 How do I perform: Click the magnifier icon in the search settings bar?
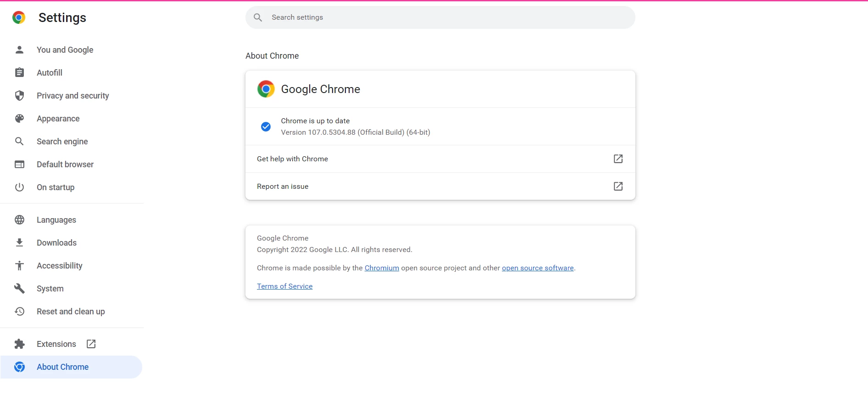(x=258, y=17)
